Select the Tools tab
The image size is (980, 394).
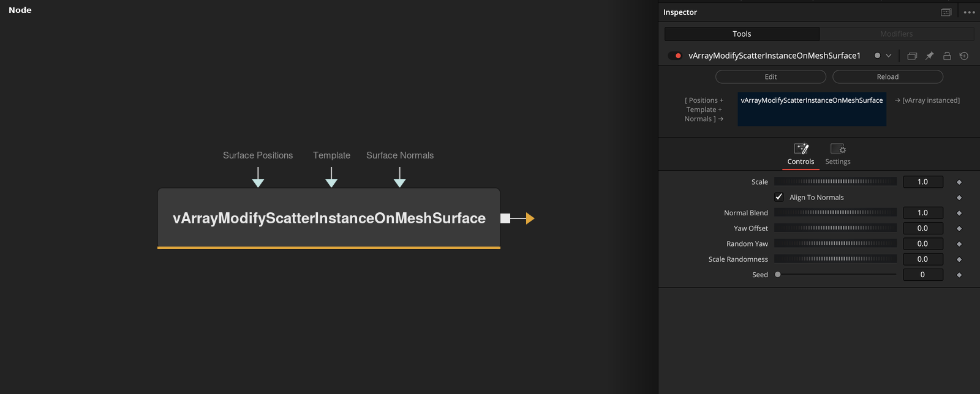tap(742, 34)
